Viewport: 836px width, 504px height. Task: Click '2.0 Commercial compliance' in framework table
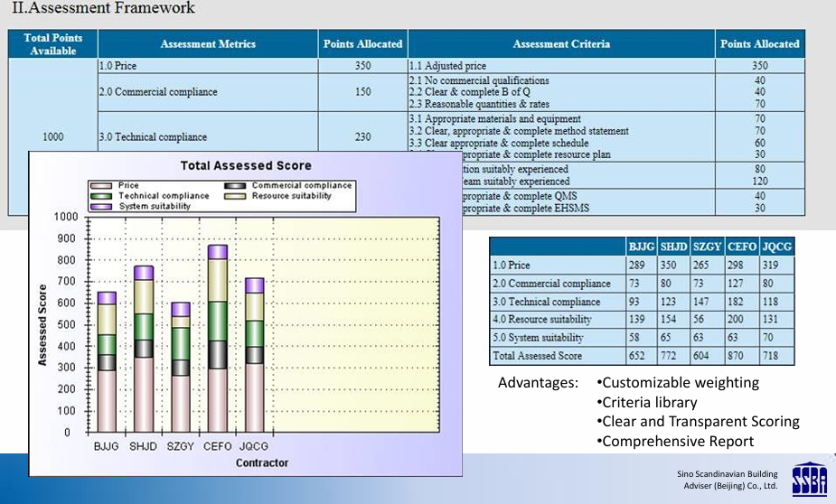[158, 91]
